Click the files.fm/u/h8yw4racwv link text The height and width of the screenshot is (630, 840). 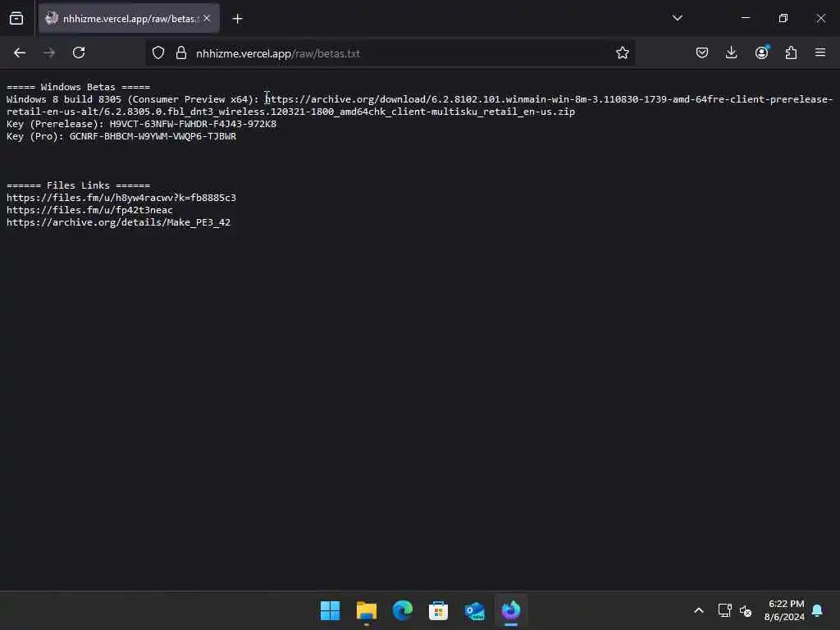tap(121, 198)
